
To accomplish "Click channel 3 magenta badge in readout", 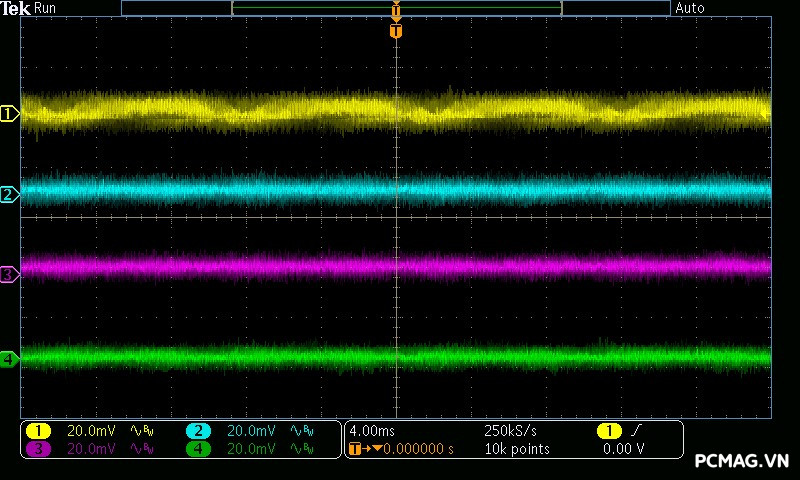I will [x=38, y=449].
